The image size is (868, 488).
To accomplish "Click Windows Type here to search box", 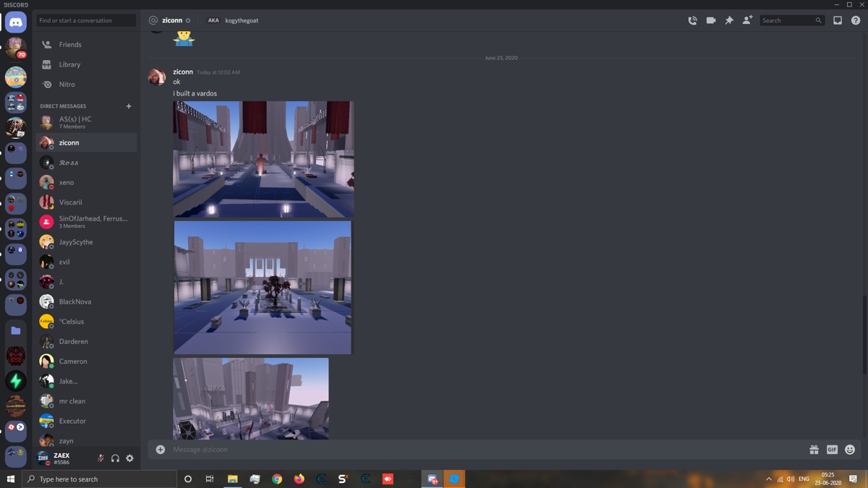I will 100,479.
